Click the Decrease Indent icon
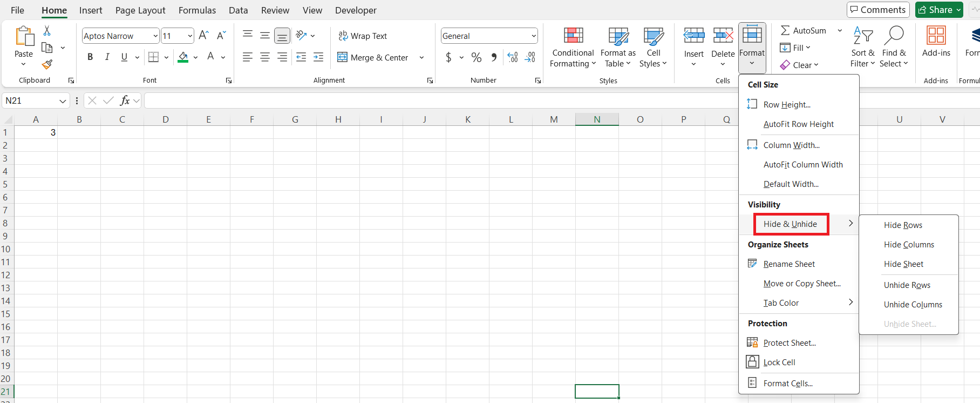 point(301,57)
